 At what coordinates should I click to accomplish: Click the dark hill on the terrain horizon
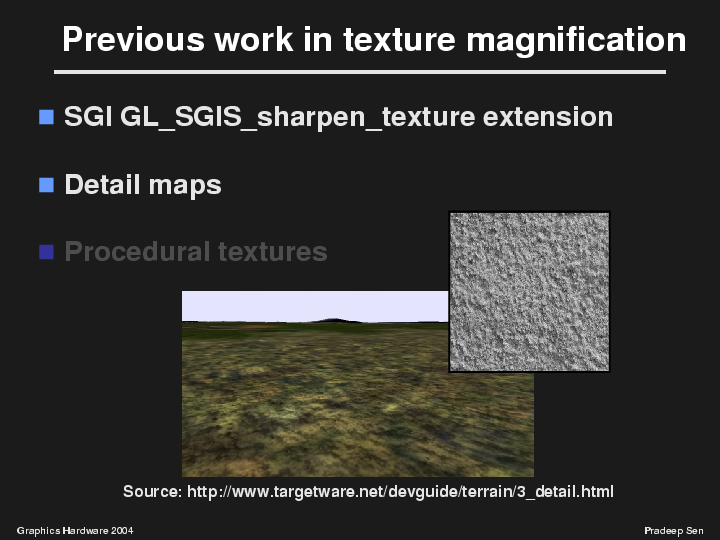(x=335, y=321)
